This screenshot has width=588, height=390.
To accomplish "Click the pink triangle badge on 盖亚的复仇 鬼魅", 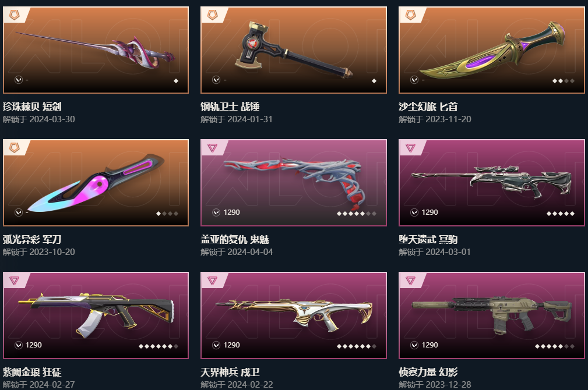I will click(212, 148).
